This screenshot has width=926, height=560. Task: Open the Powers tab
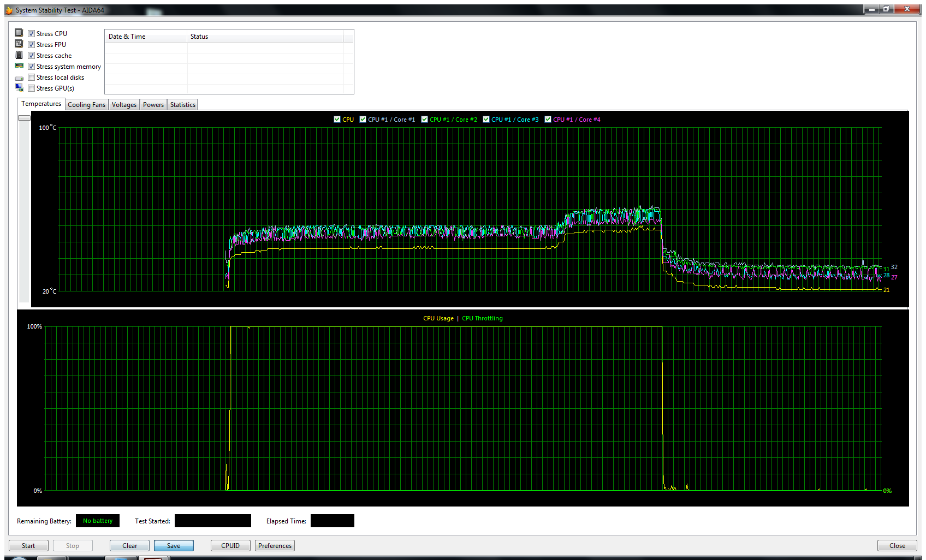pyautogui.click(x=153, y=105)
